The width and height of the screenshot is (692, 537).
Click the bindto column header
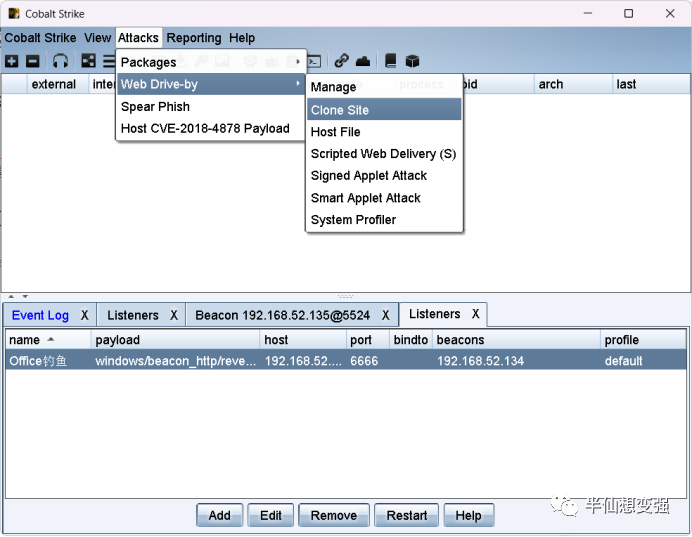point(410,340)
